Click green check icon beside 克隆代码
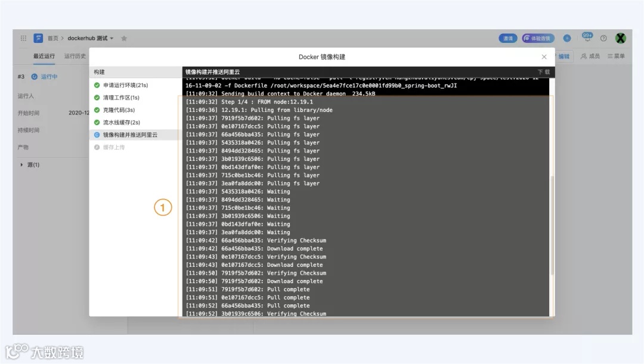644x364 pixels. [x=97, y=110]
